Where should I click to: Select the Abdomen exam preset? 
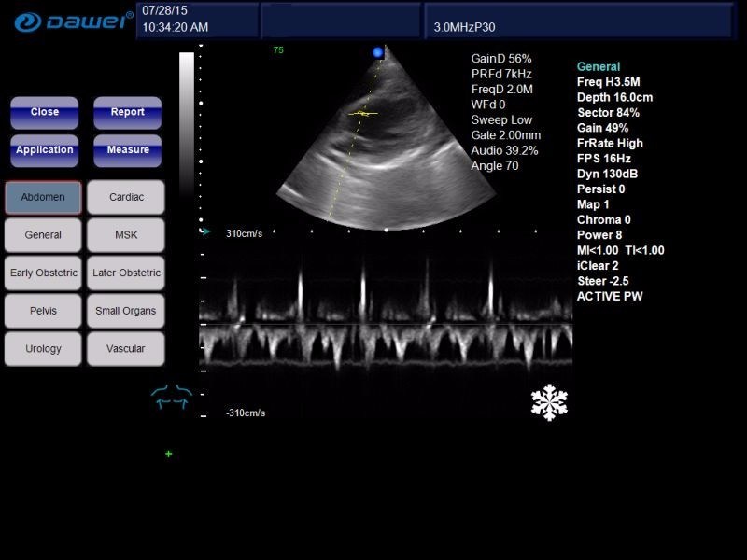[x=43, y=197]
